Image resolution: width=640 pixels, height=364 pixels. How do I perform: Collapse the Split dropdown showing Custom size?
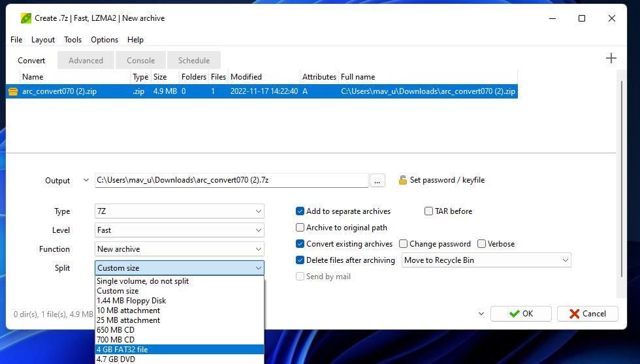179,268
